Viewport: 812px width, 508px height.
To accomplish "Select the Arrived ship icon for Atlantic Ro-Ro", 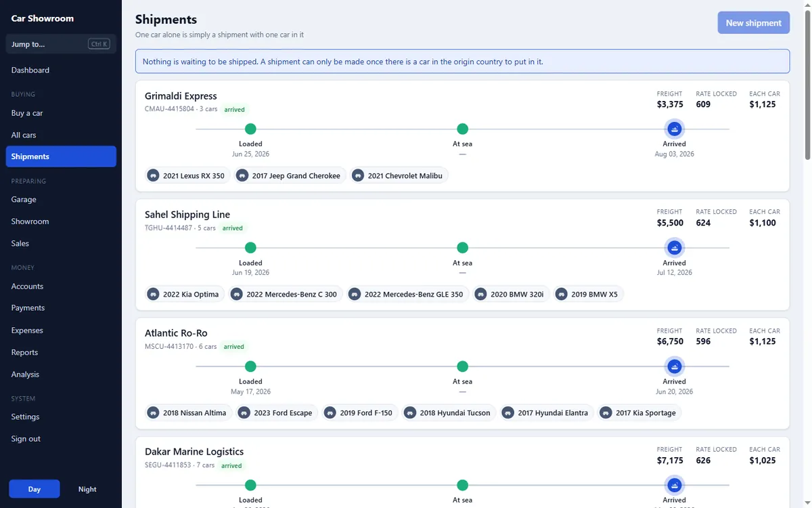I will pos(675,366).
